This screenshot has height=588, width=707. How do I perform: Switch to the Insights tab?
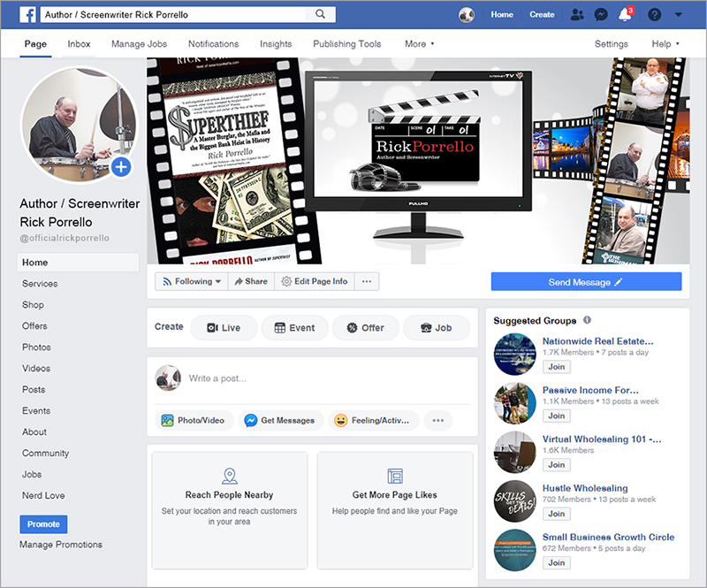click(276, 43)
